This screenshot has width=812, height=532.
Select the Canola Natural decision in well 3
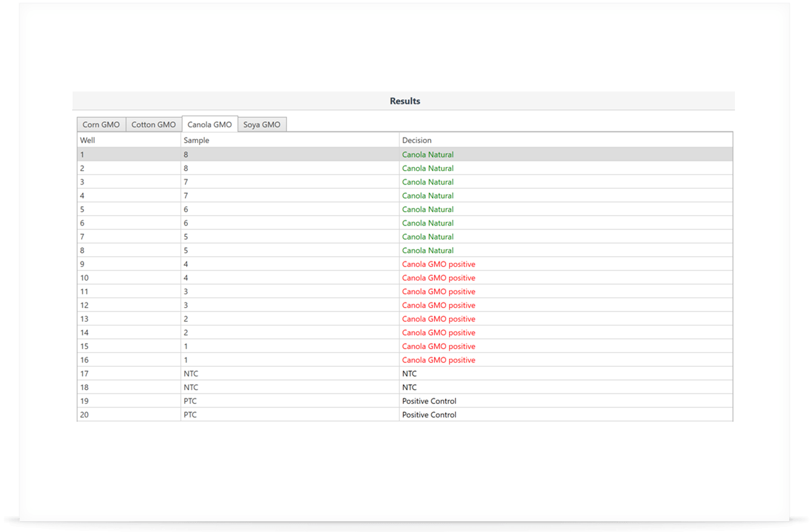coord(427,182)
